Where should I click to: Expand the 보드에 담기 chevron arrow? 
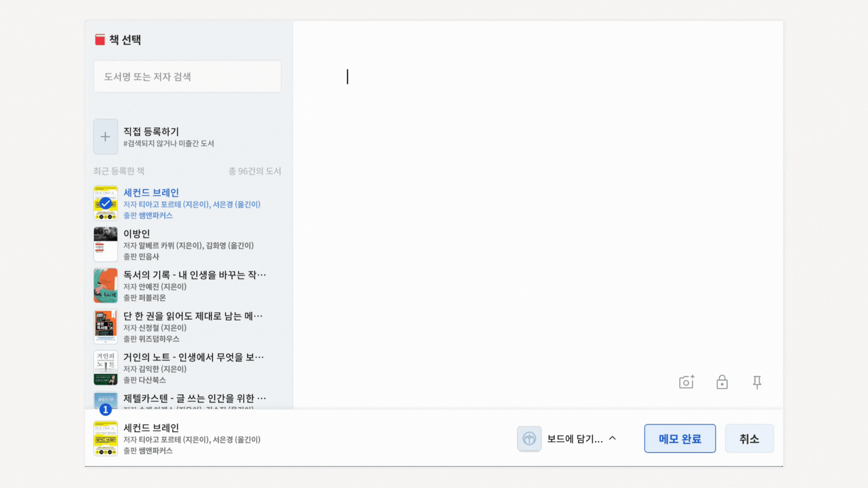pyautogui.click(x=613, y=438)
